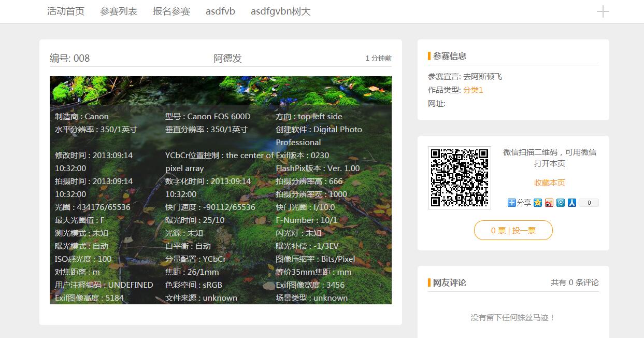Open the 分享 share plus icon
This screenshot has height=338, width=644.
512,203
